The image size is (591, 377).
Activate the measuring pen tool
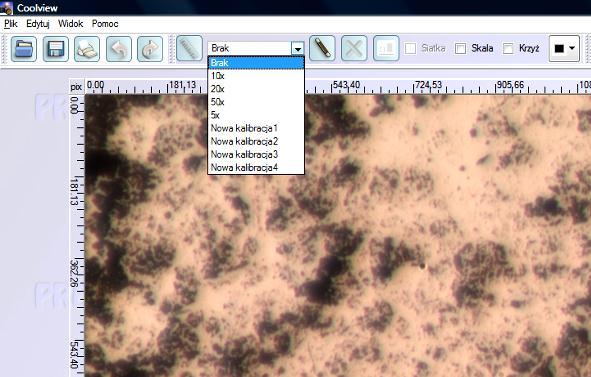(322, 48)
